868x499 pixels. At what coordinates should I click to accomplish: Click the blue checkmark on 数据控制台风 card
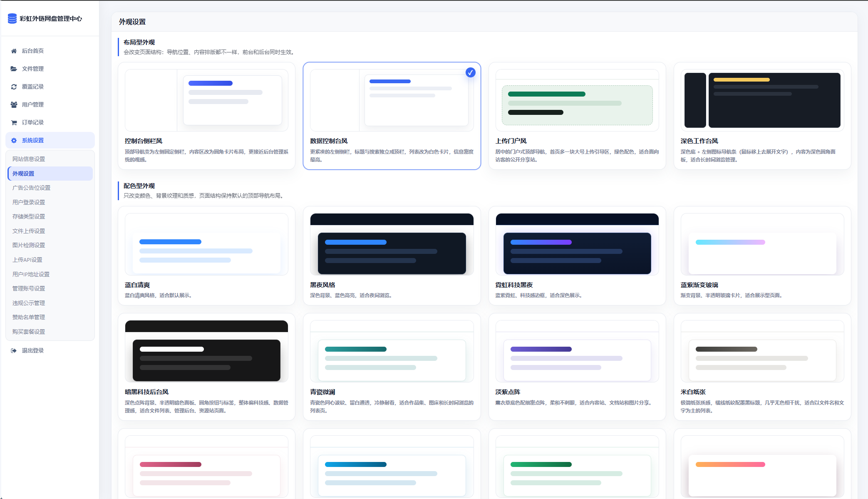470,72
